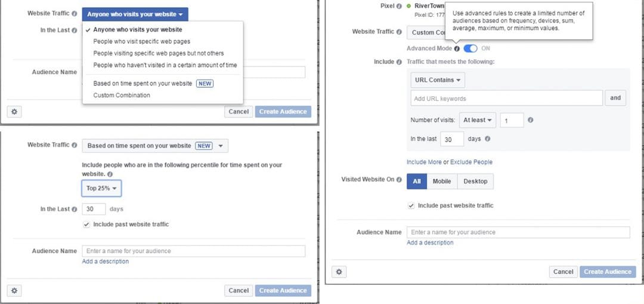Click Create Audience in bottom-left dialog
This screenshot has width=644, height=304.
[283, 290]
